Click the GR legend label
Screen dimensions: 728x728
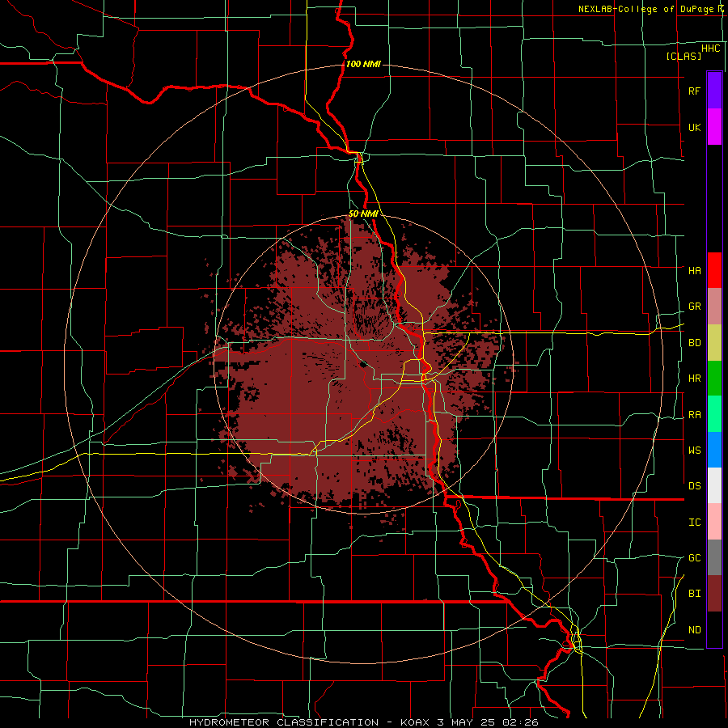click(694, 307)
